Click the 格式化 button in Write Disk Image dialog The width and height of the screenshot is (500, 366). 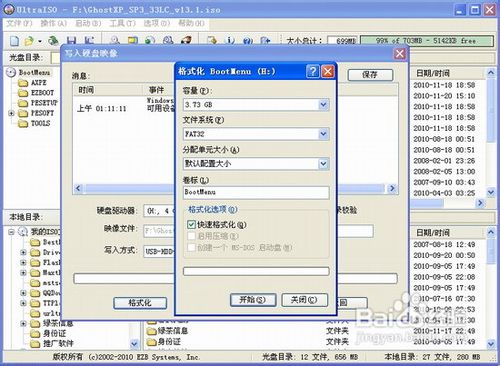(x=140, y=303)
